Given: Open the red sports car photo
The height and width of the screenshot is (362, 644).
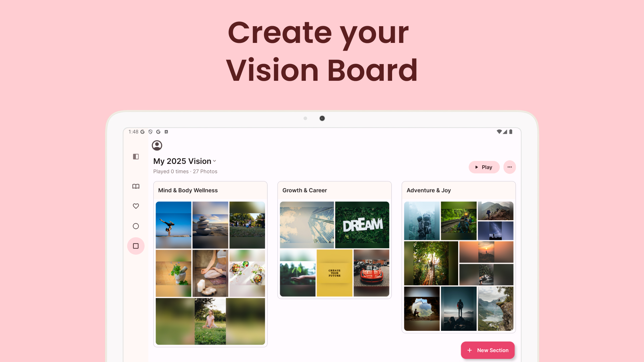Looking at the screenshot, I should point(371,273).
